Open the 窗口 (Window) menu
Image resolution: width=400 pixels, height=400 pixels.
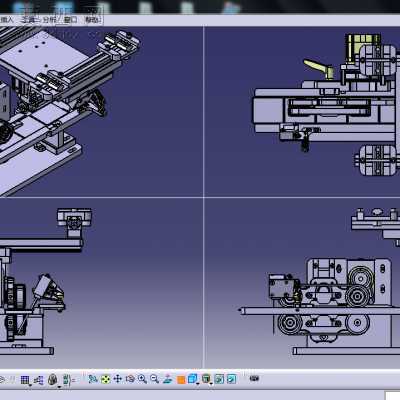pos(71,20)
